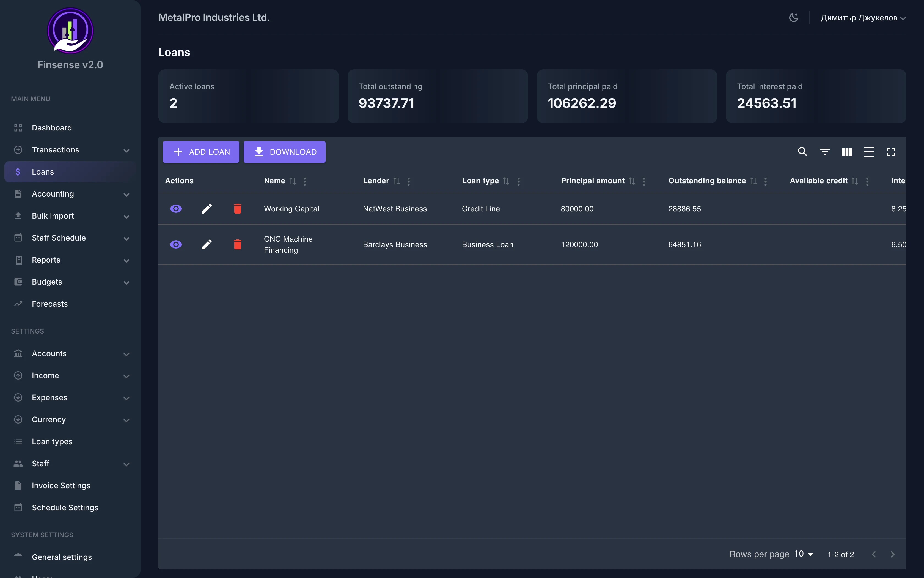The image size is (924, 578).
Task: Click the ADD LOAN button
Action: click(201, 152)
